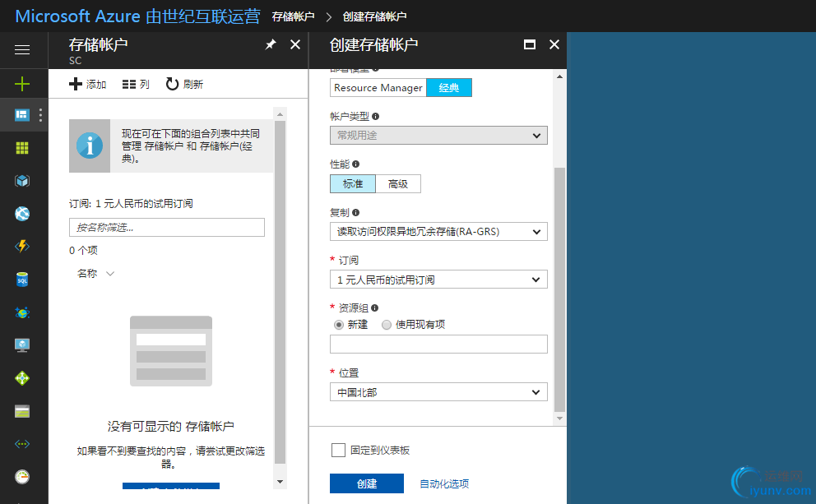The height and width of the screenshot is (504, 816).
Task: Click the Microsoft Azure 由世纪互联运营 logo text
Action: (x=138, y=16)
